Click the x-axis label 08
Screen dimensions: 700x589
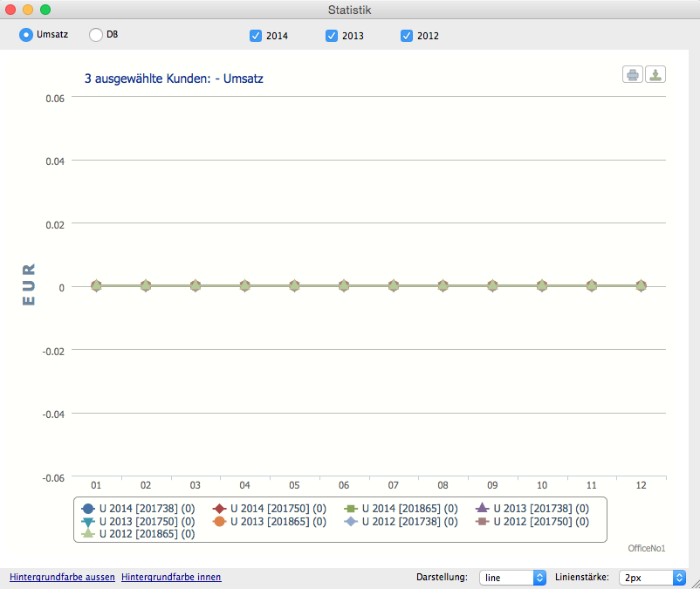[x=443, y=485]
